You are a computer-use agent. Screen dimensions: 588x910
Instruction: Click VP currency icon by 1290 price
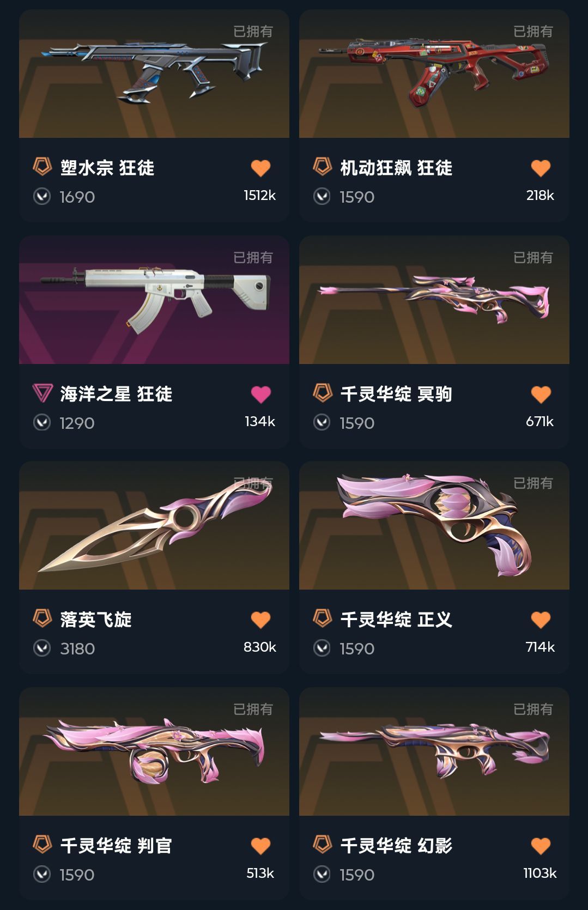[42, 422]
